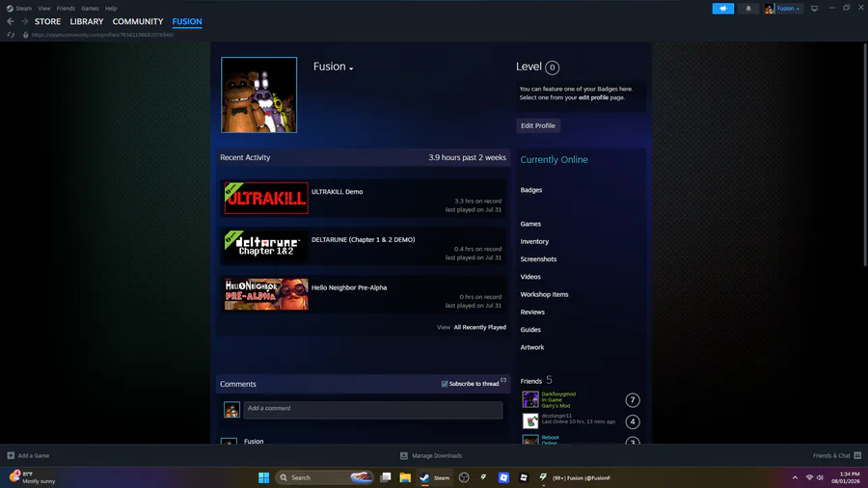Open DELTARUNE (Chapter 1 & 2 DEMO) link
Viewport: 868px width, 488px height.
pyautogui.click(x=364, y=239)
